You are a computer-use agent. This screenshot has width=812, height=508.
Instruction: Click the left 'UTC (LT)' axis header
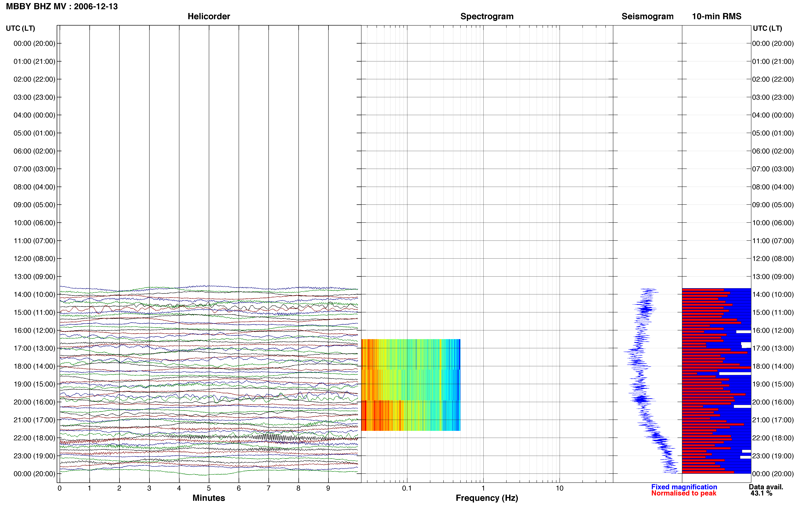coord(21,28)
